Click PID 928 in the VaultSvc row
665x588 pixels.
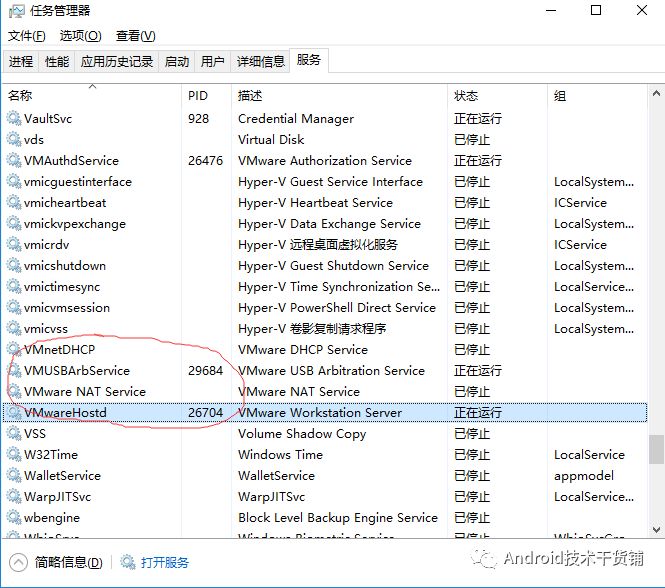pos(198,118)
